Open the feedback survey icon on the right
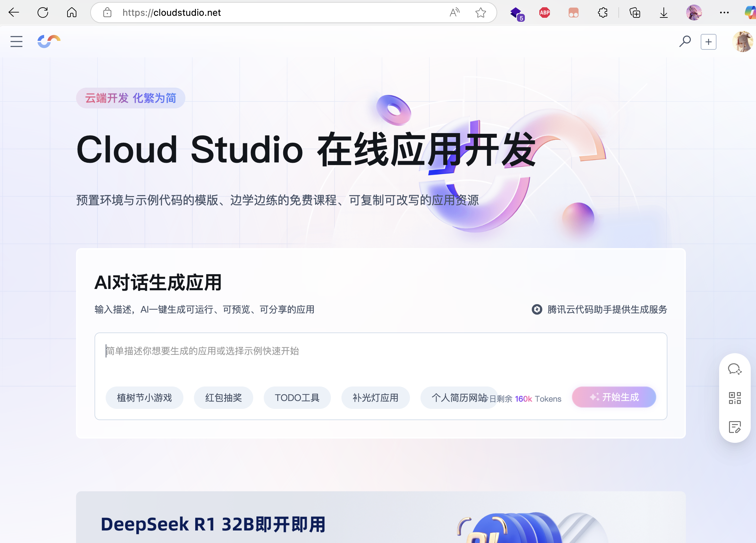This screenshot has width=756, height=543. [734, 427]
